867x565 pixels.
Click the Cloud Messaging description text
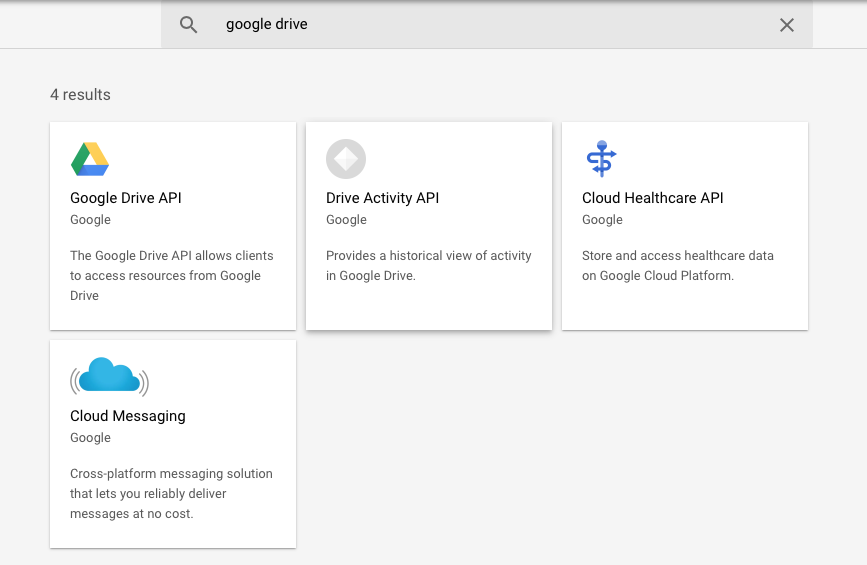(171, 494)
